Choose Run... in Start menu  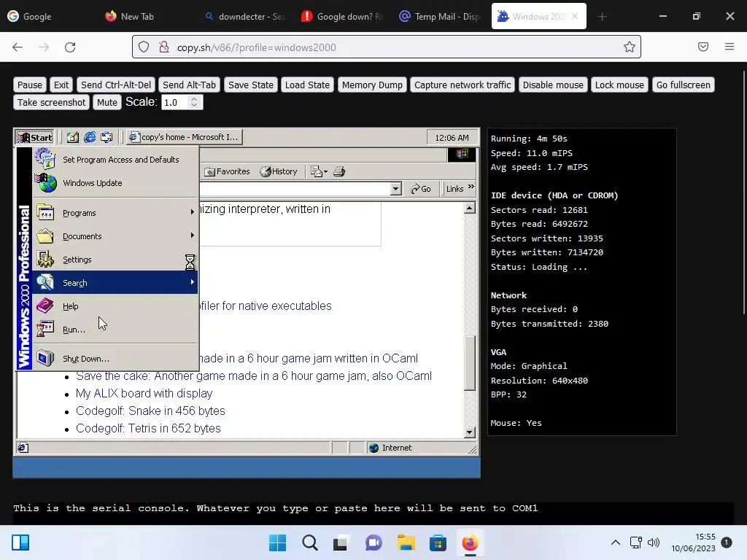115,330
